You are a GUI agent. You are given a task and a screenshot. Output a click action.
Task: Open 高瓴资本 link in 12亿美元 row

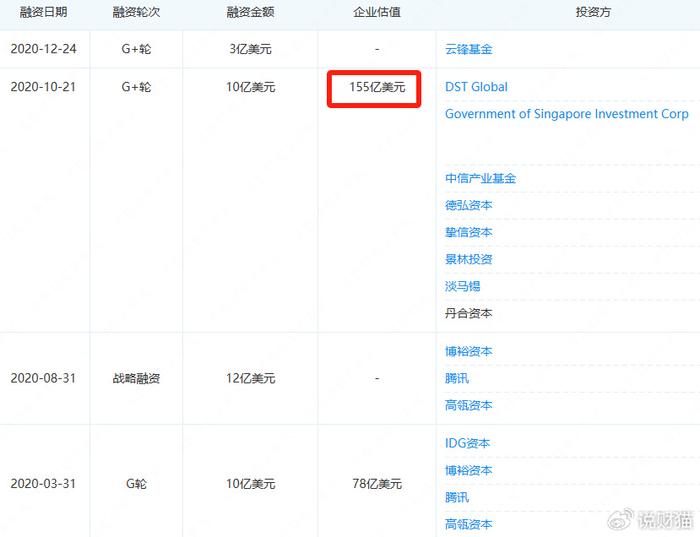tap(468, 405)
